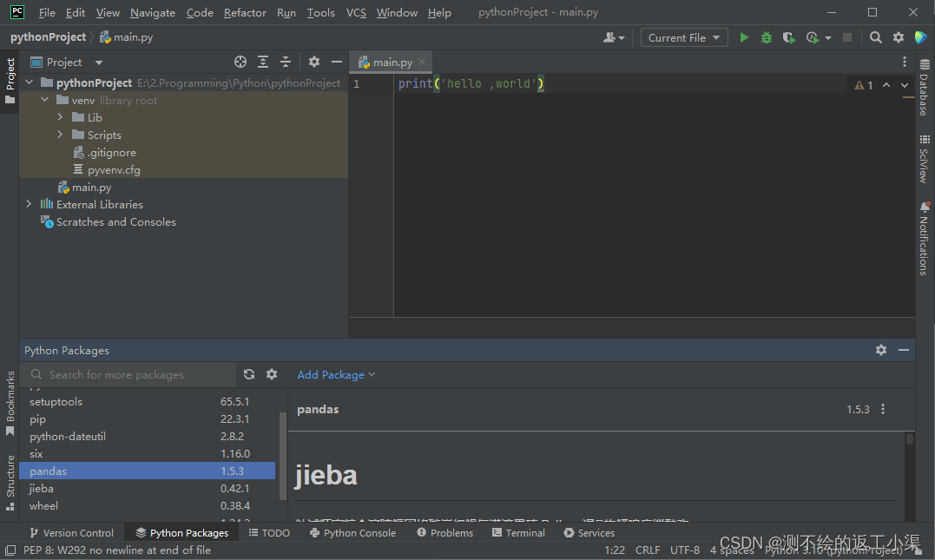Open Project panel options gear

coord(314,62)
